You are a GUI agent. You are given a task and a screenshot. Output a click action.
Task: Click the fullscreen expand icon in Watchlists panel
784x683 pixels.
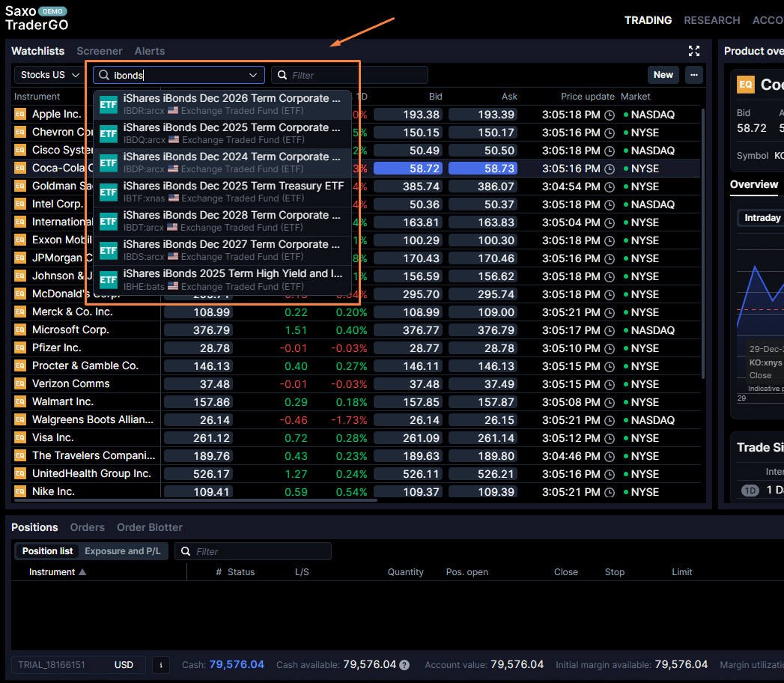694,51
